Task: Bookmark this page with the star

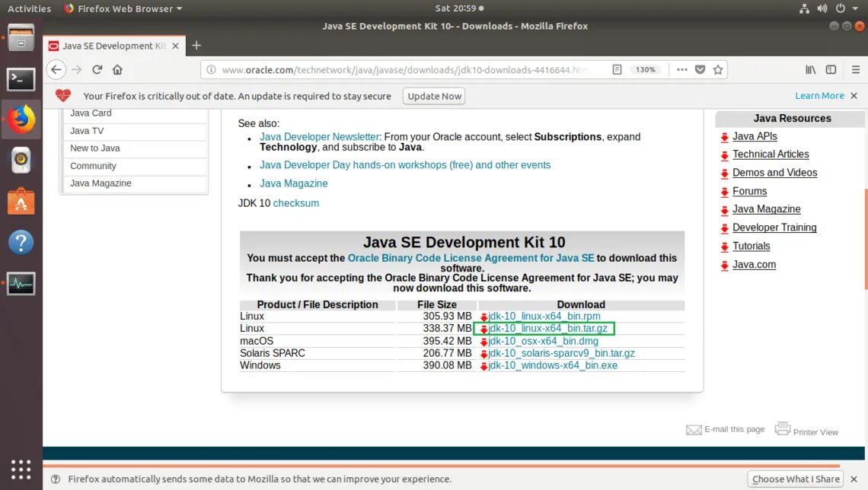Action: (718, 70)
